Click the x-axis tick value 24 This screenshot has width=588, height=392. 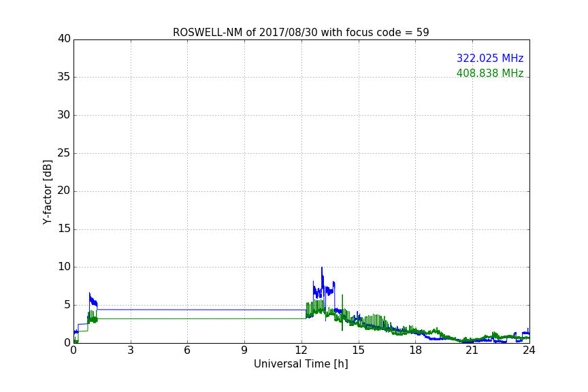pyautogui.click(x=529, y=350)
